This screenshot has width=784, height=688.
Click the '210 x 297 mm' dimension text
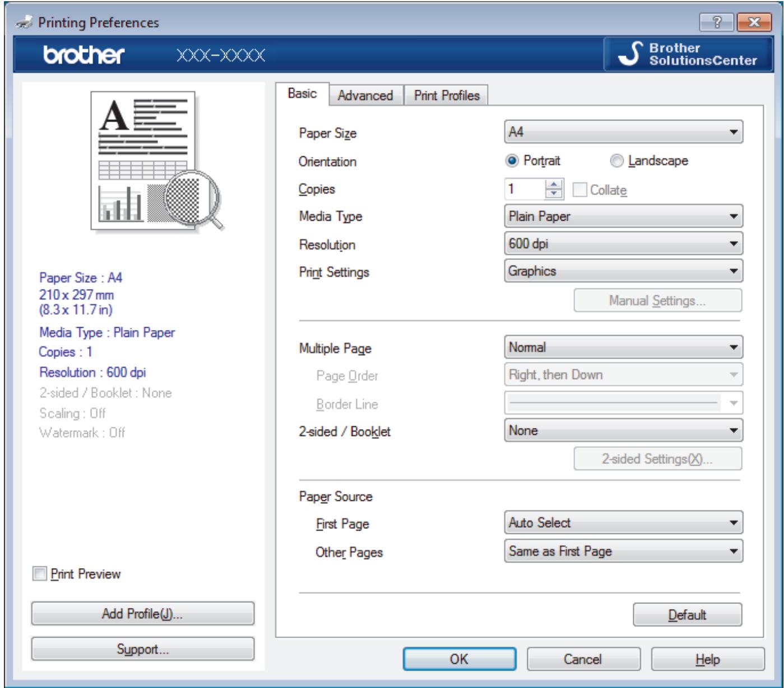tap(77, 294)
